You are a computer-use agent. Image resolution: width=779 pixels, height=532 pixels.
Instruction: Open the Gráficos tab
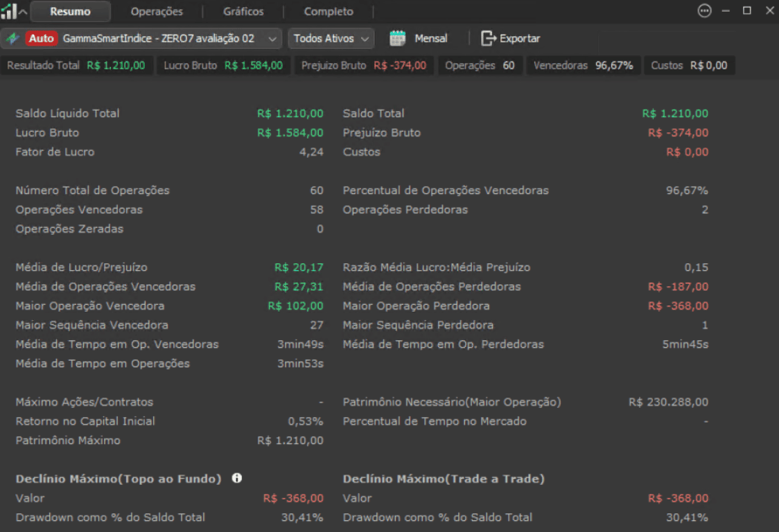pos(243,11)
